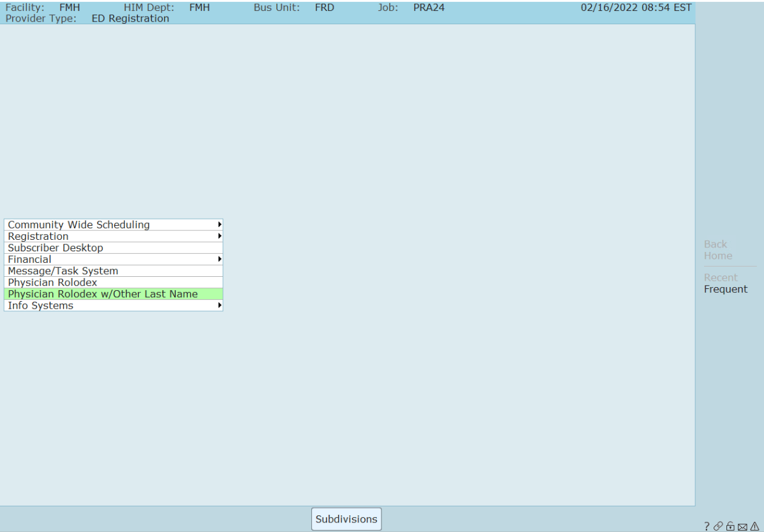Select the Physician Rolodex entry
This screenshot has width=764, height=532.
(114, 283)
